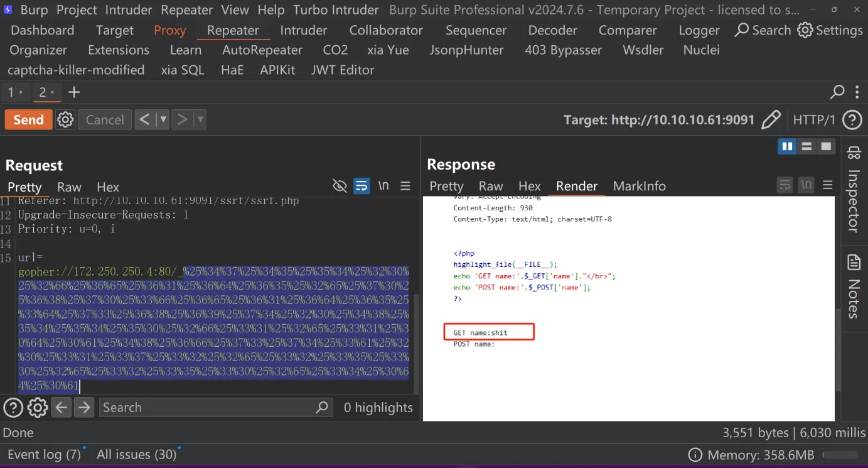This screenshot has width=868, height=468.
Task: Click the orange Send button
Action: tap(28, 119)
